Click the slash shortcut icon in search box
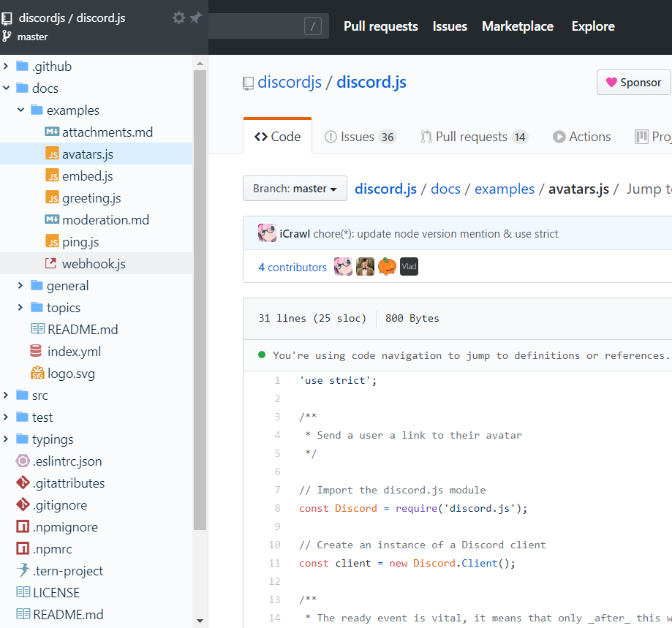This screenshot has height=628, width=672. (313, 26)
